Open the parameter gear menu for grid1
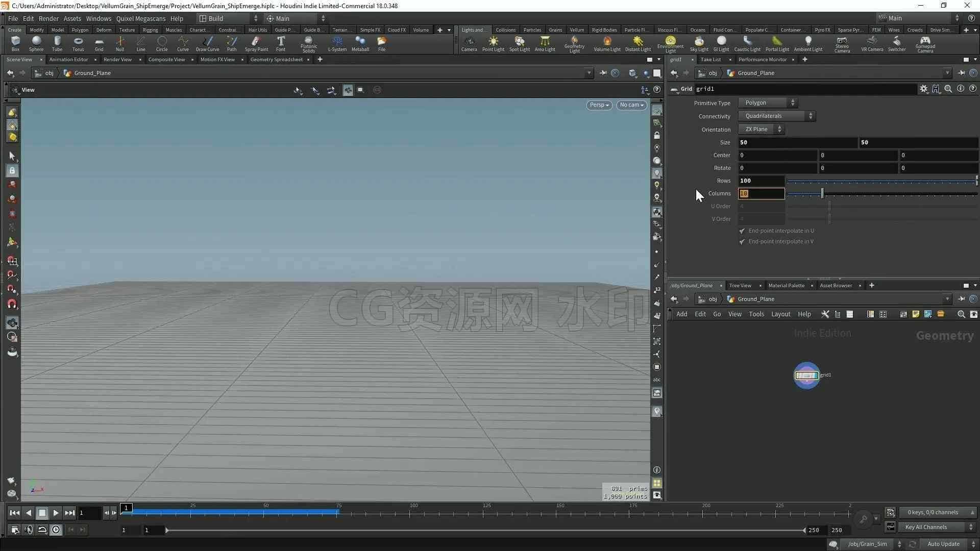The height and width of the screenshot is (551, 980). tap(924, 89)
